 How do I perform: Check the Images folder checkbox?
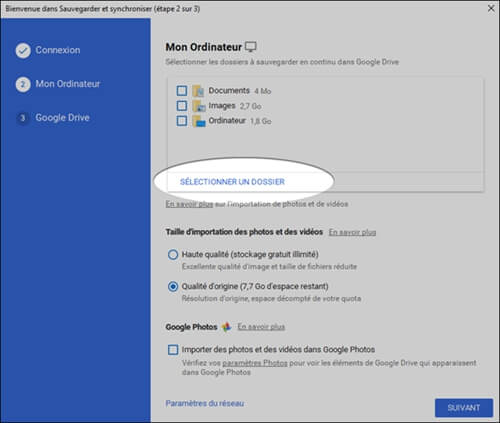click(182, 106)
